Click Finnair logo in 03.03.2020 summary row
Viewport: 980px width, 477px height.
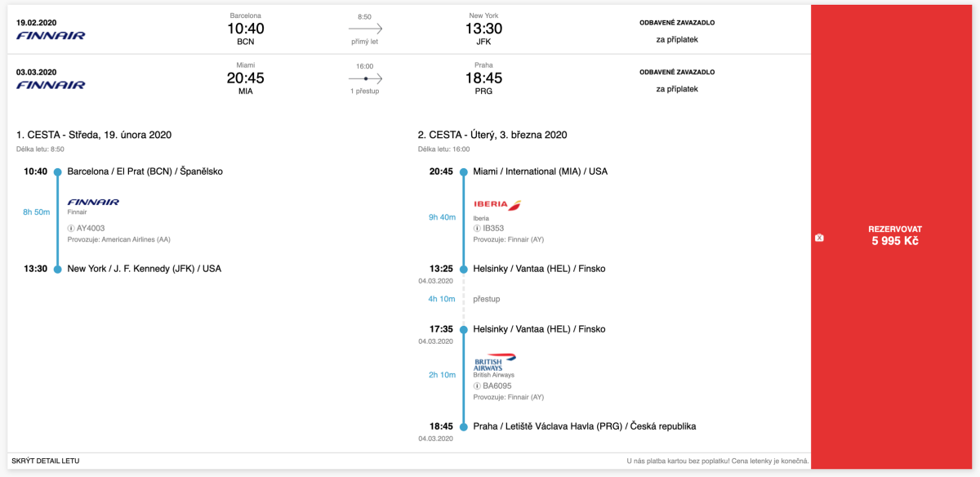click(x=51, y=84)
